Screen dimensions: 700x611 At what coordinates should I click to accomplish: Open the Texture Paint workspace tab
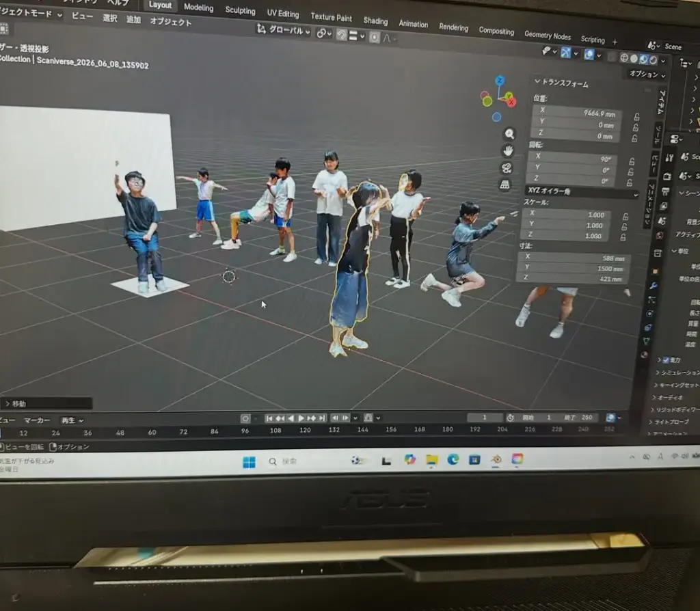tap(332, 17)
